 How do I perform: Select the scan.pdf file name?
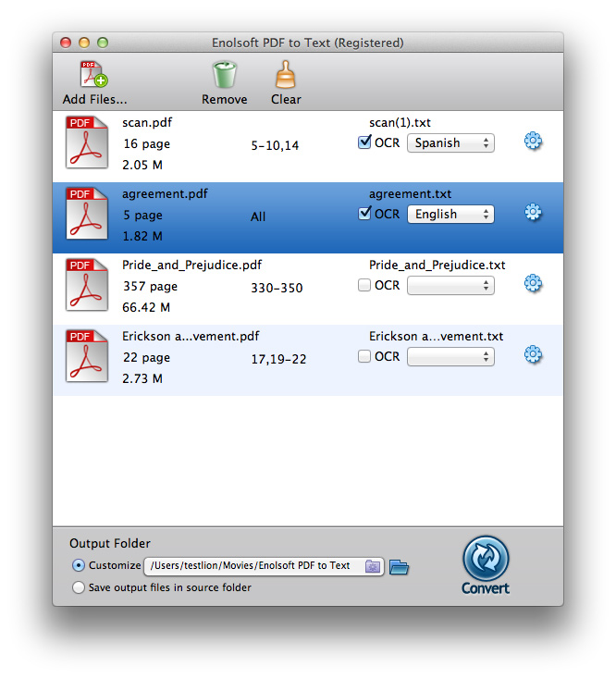tap(147, 123)
